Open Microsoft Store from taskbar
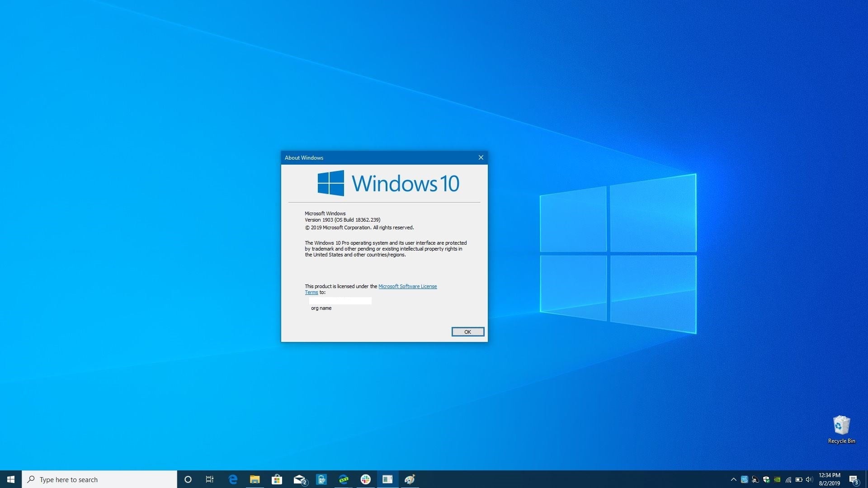Image resolution: width=868 pixels, height=488 pixels. pyautogui.click(x=277, y=479)
